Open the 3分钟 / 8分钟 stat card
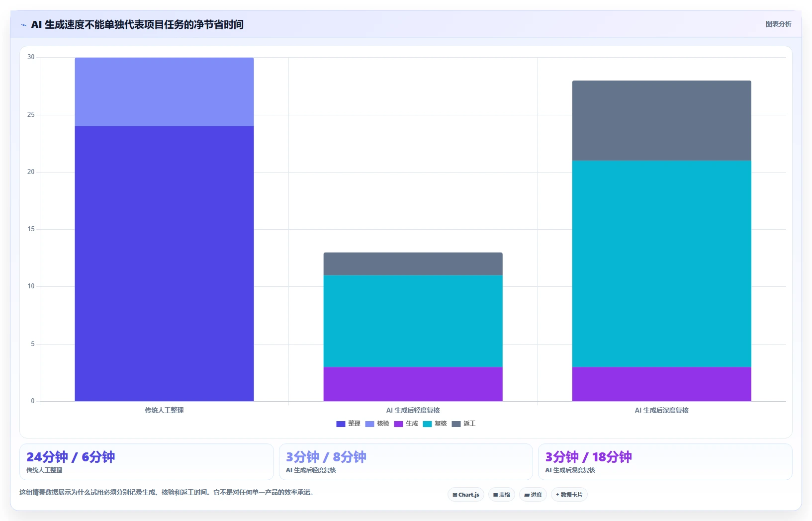Image resolution: width=812 pixels, height=521 pixels. pos(406,462)
